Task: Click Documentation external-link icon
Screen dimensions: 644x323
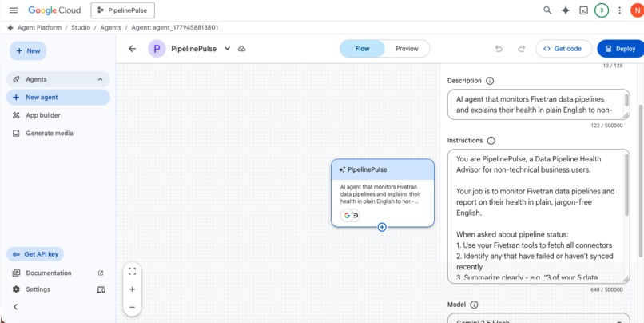Action: pos(101,273)
